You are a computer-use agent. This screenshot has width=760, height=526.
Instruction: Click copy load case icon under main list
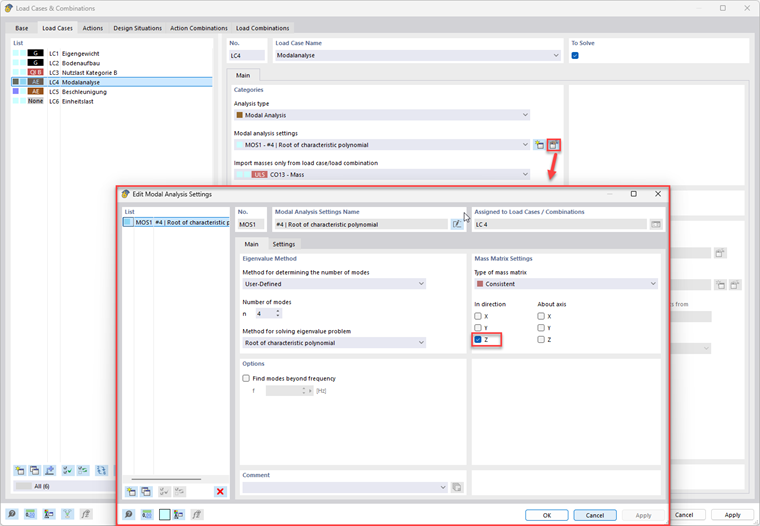point(34,470)
